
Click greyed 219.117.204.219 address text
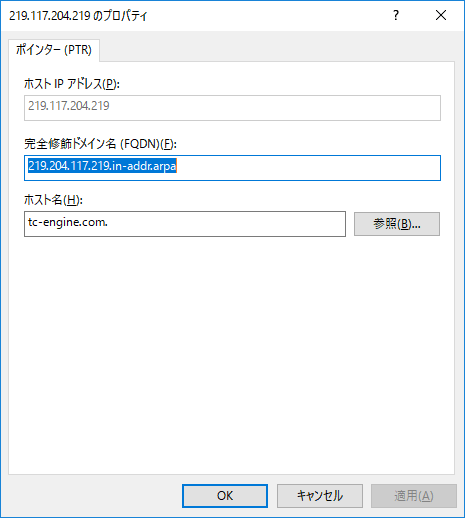click(69, 106)
